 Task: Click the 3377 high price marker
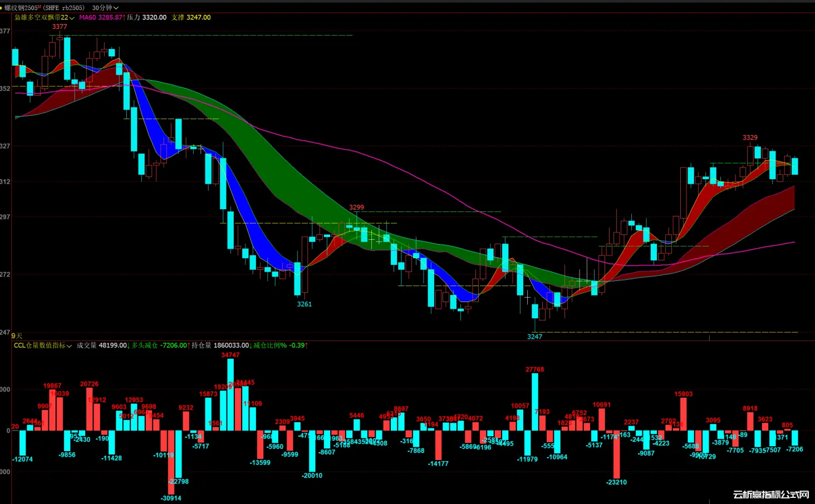pyautogui.click(x=60, y=27)
